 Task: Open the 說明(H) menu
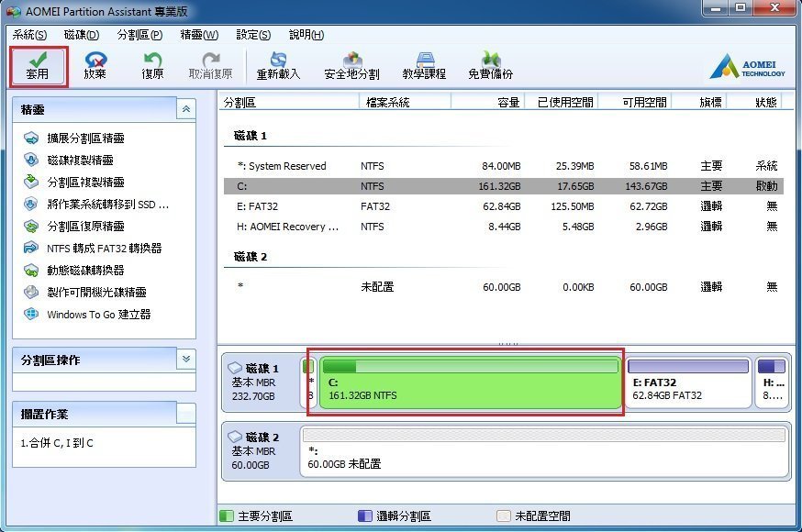pyautogui.click(x=306, y=35)
